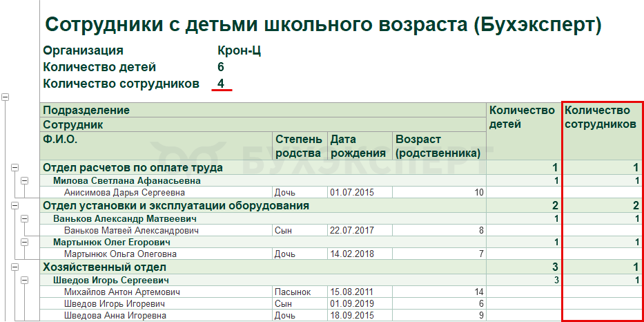Click the Степень родства column header
The image size is (644, 322).
pyautogui.click(x=300, y=146)
